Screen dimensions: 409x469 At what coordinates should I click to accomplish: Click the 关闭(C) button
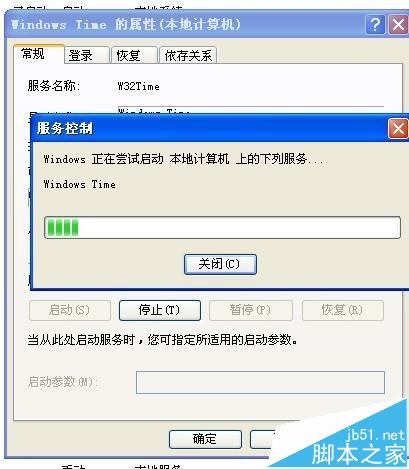[x=220, y=264]
